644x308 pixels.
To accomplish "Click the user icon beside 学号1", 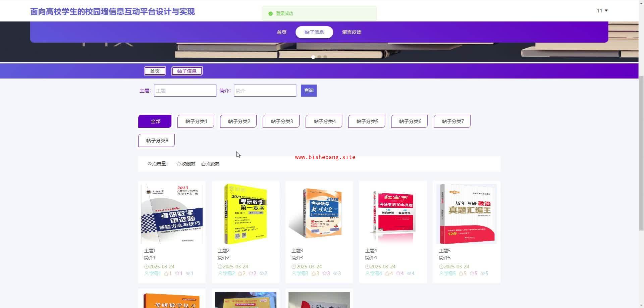I will [147, 273].
